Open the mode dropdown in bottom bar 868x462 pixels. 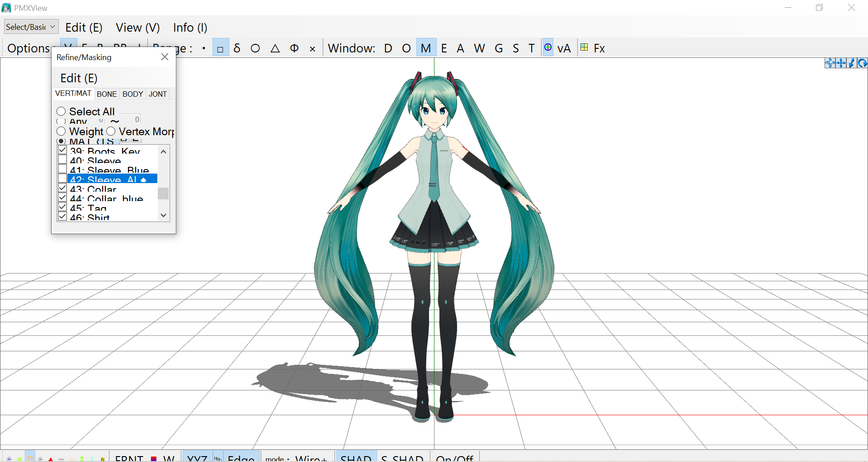(x=278, y=458)
